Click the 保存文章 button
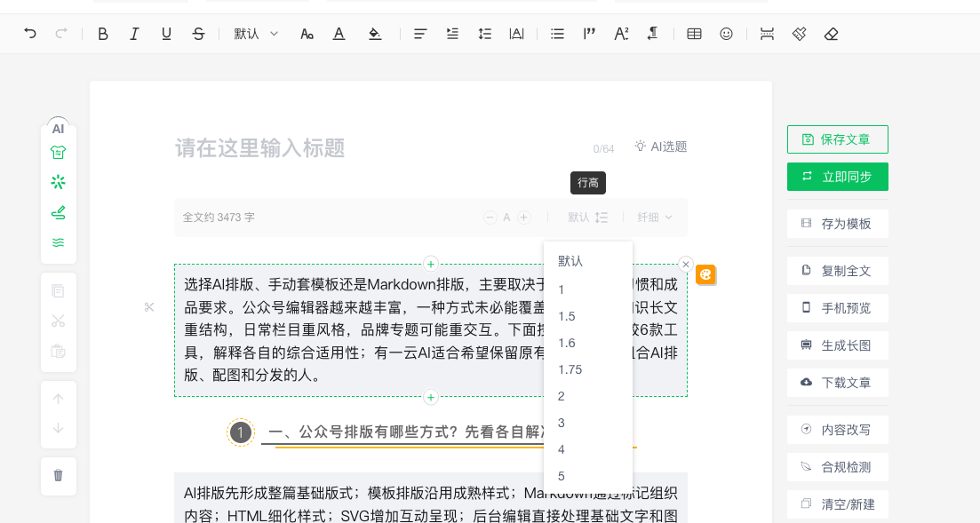Image resolution: width=980 pixels, height=523 pixels. pos(838,139)
